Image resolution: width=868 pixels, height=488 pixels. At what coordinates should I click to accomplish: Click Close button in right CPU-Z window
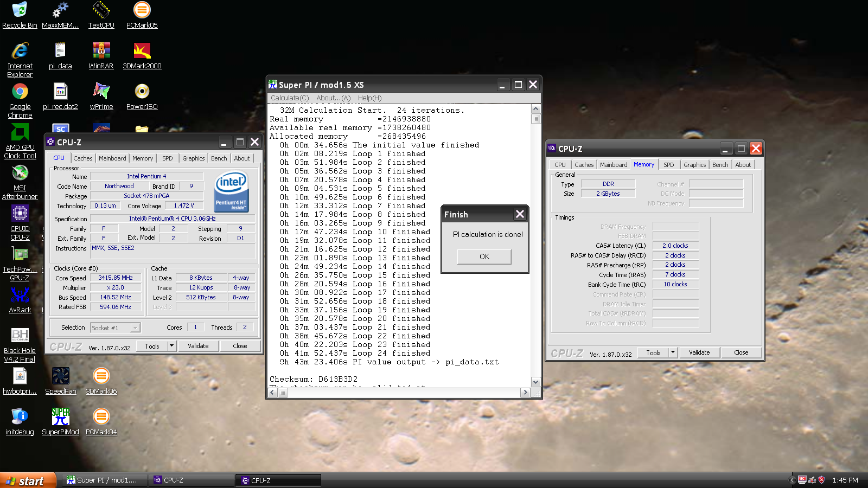point(741,352)
